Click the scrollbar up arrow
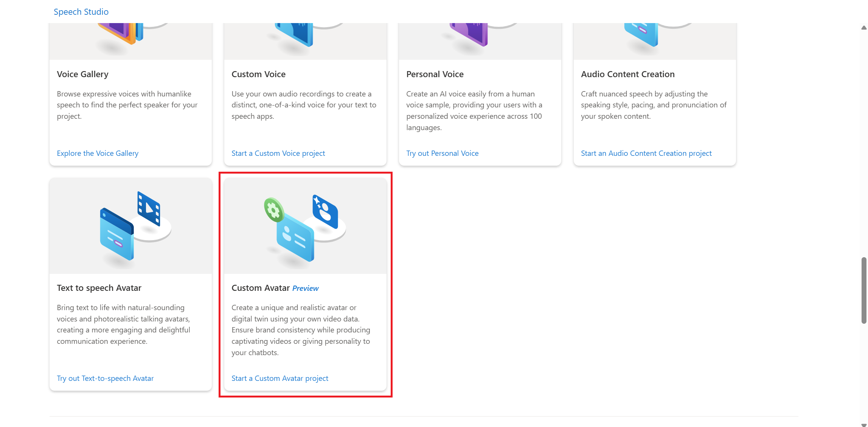Screen dimensions: 868x427 [863, 28]
